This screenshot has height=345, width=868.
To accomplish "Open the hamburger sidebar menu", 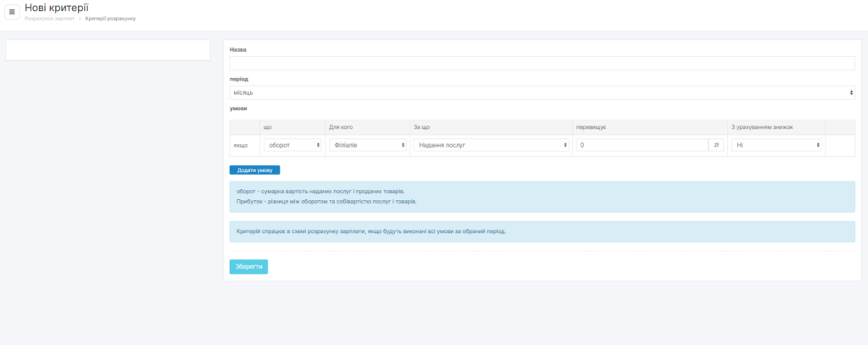I will point(12,12).
